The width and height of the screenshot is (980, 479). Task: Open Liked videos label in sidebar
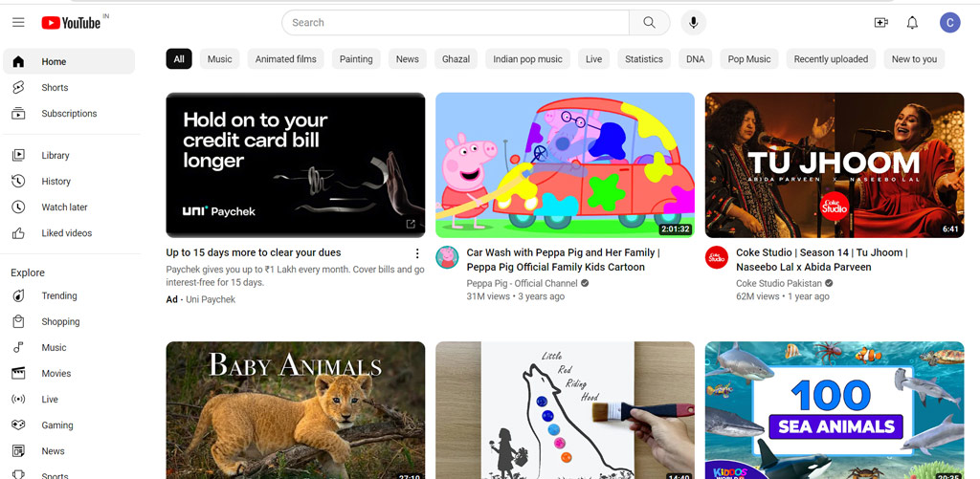67,233
